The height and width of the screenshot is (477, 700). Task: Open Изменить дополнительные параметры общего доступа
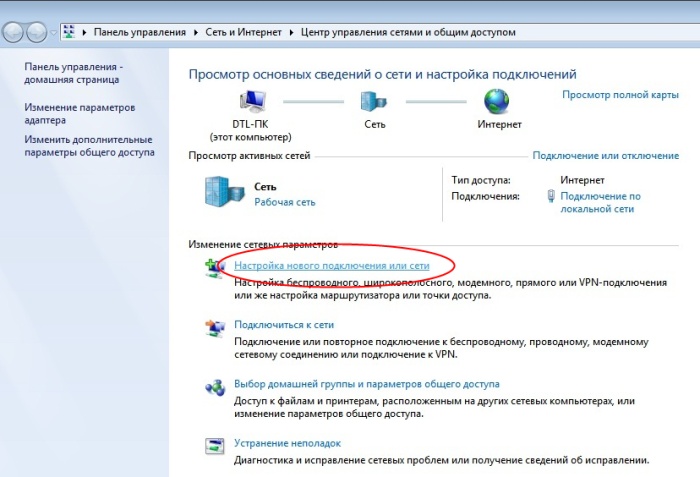[x=88, y=146]
